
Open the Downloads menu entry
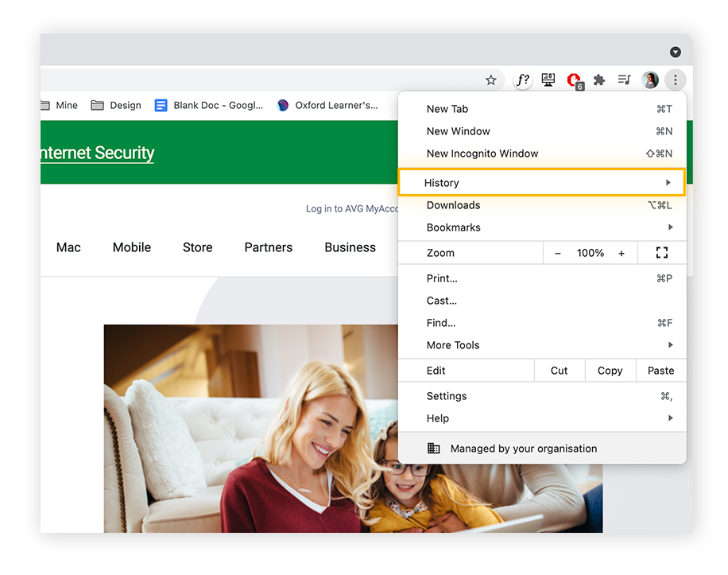click(542, 205)
